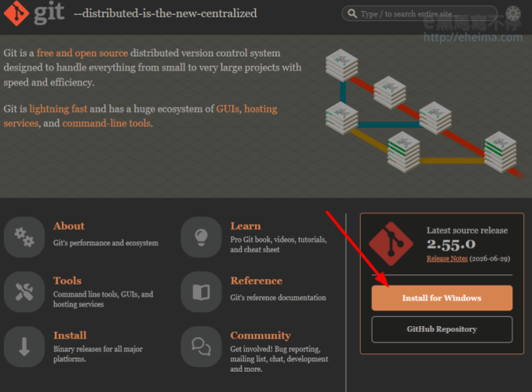Click the version number 2.55.0
The image size is (532, 392).
point(451,244)
